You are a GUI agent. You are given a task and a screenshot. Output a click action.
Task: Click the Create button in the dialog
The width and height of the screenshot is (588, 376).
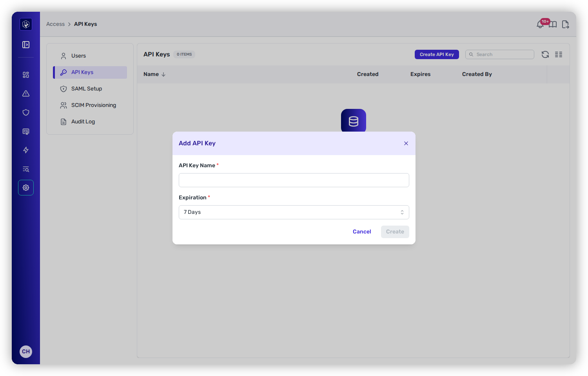point(395,232)
